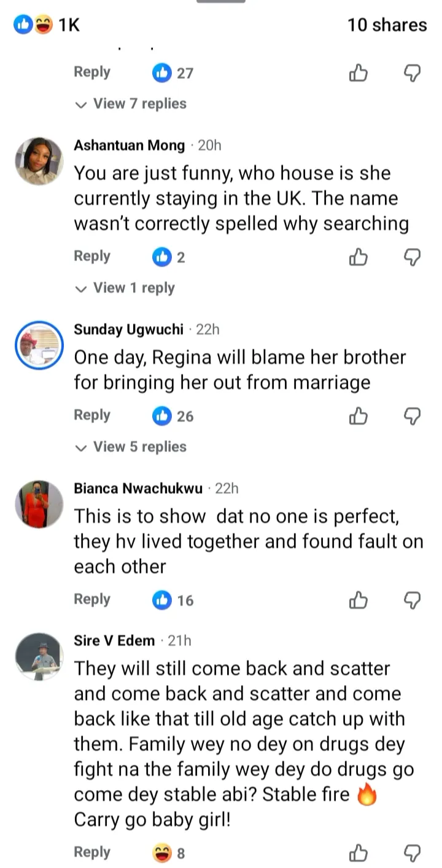View the 10 shares list
Screen dimensions: 442x868
point(387,25)
